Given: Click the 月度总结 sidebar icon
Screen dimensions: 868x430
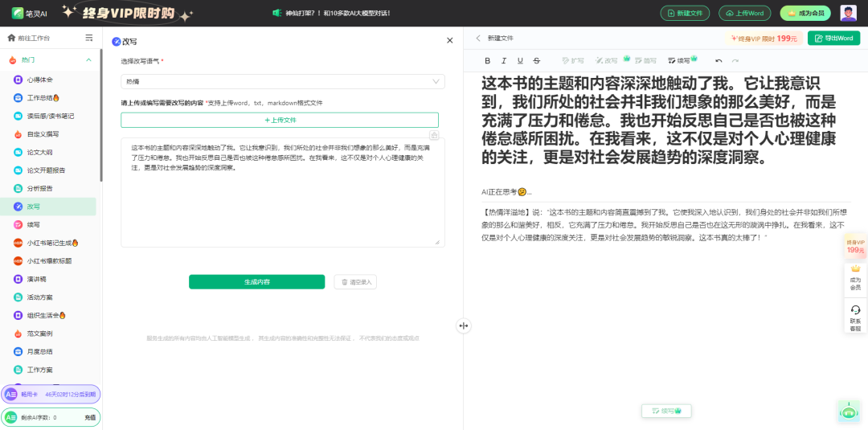Looking at the screenshot, I should tap(18, 351).
